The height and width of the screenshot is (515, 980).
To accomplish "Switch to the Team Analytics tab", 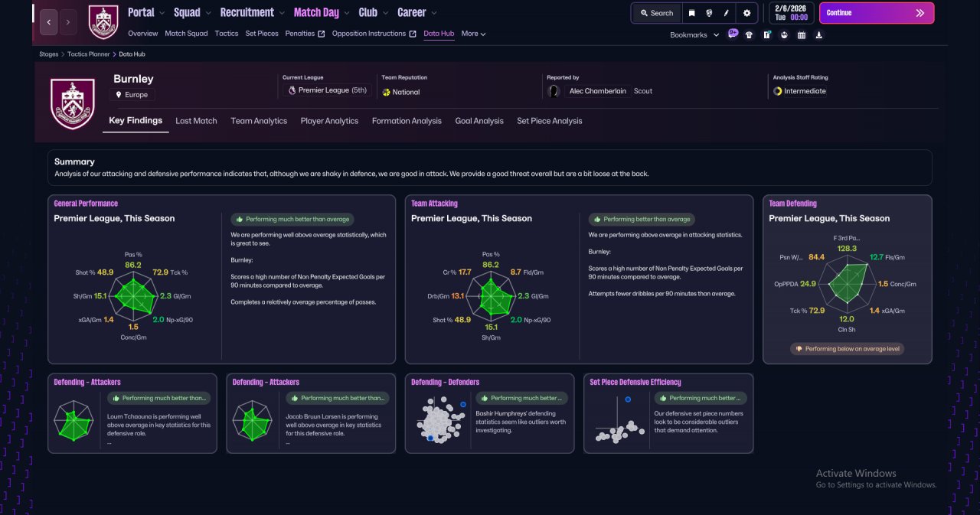I will coord(259,121).
